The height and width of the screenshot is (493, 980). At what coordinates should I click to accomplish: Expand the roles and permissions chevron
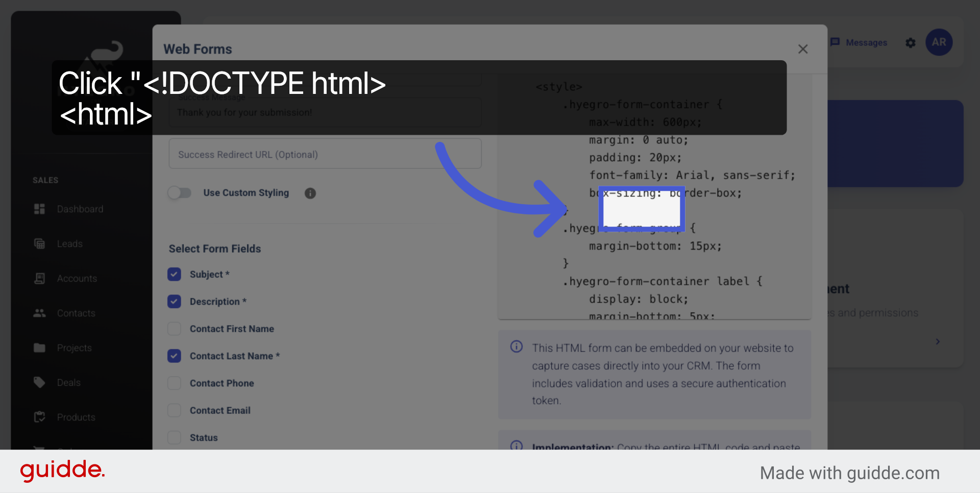pos(938,342)
